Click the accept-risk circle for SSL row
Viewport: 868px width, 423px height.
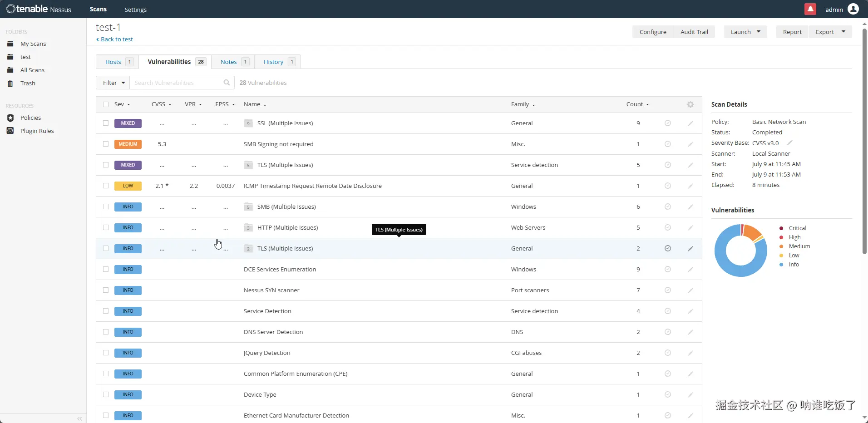pyautogui.click(x=668, y=123)
